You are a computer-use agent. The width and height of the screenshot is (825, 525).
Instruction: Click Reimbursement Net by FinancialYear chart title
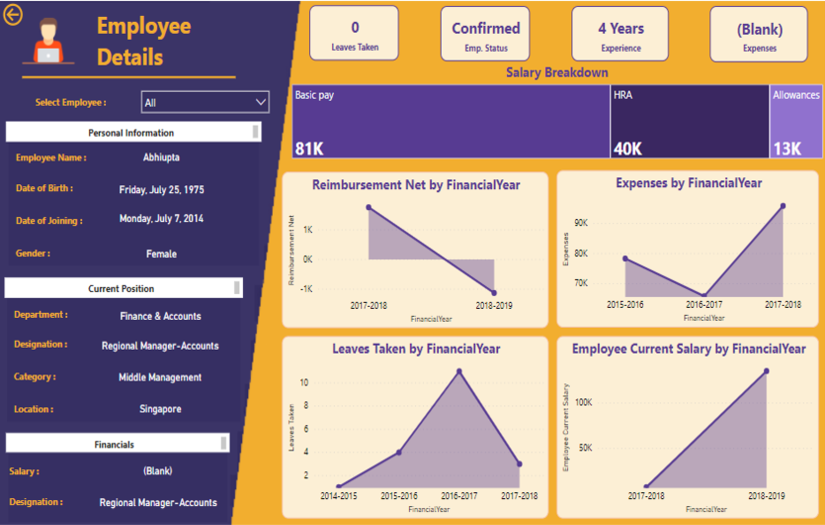[416, 185]
